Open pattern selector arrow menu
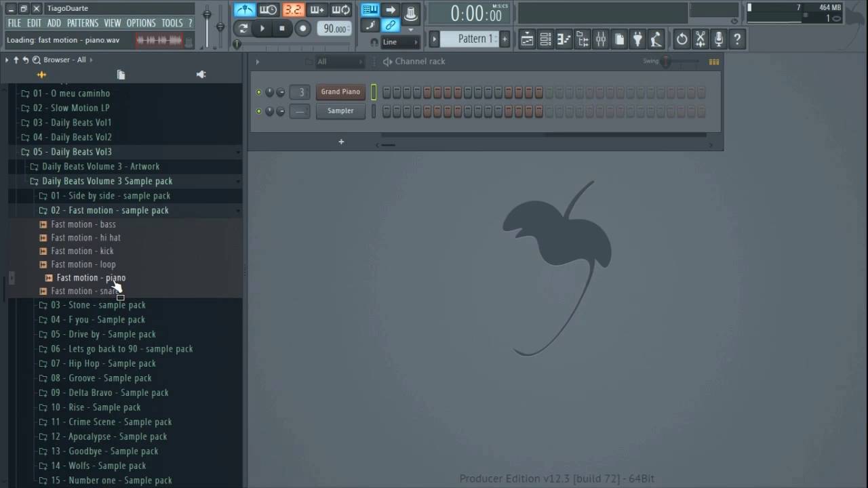868x488 pixels. click(435, 39)
